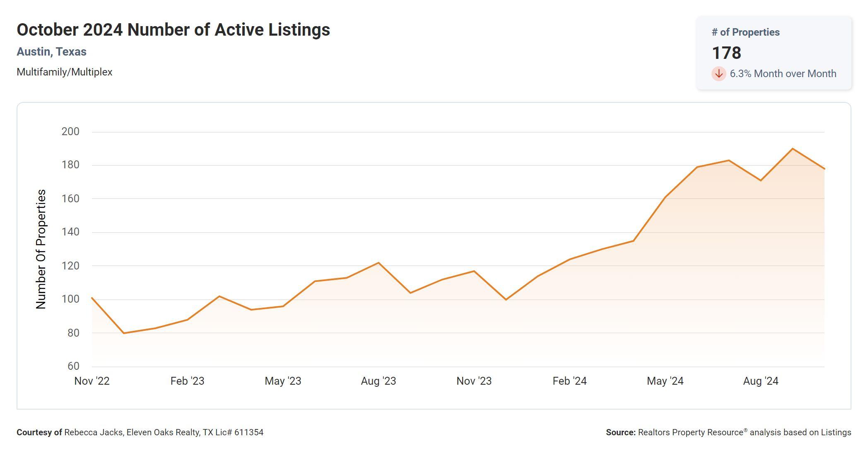
Task: Click the Nov '22 x-axis label
Action: point(92,381)
